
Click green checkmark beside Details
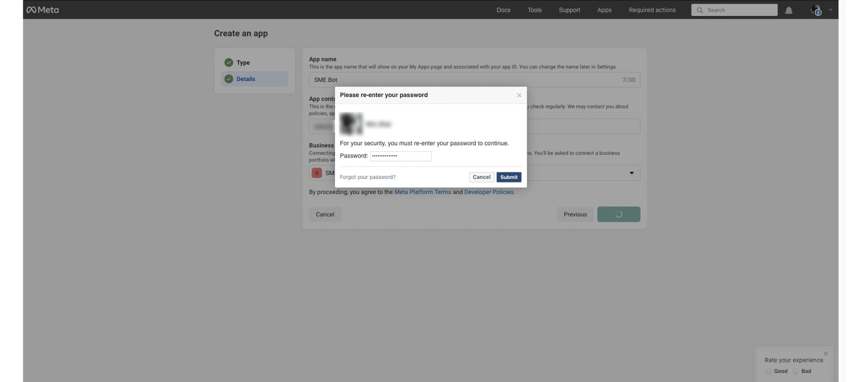[229, 79]
